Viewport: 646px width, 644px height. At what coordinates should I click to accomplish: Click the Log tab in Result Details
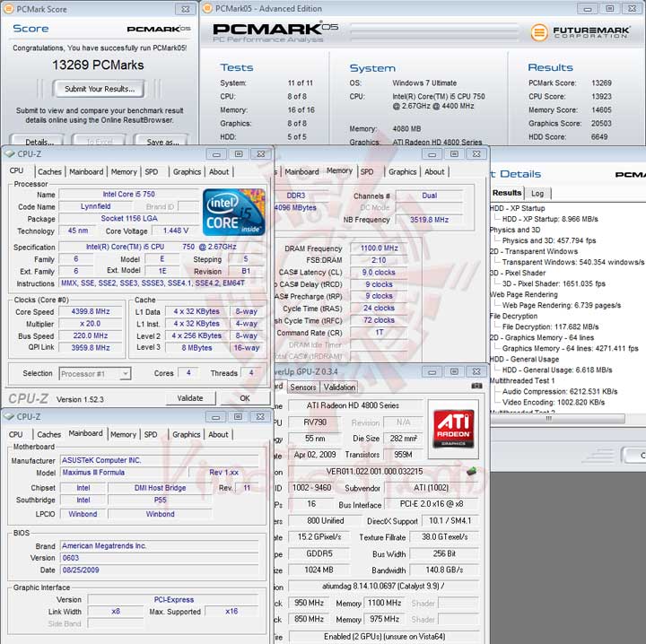(537, 193)
